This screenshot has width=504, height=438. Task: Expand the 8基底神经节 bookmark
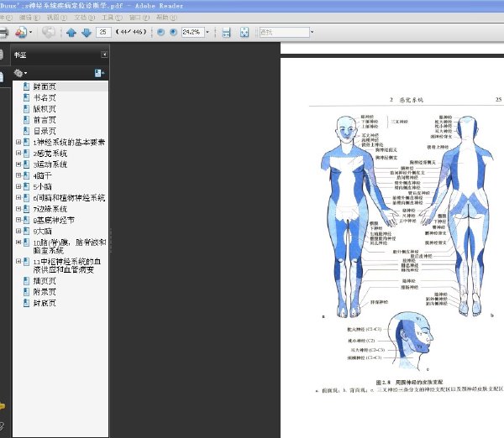(18, 220)
